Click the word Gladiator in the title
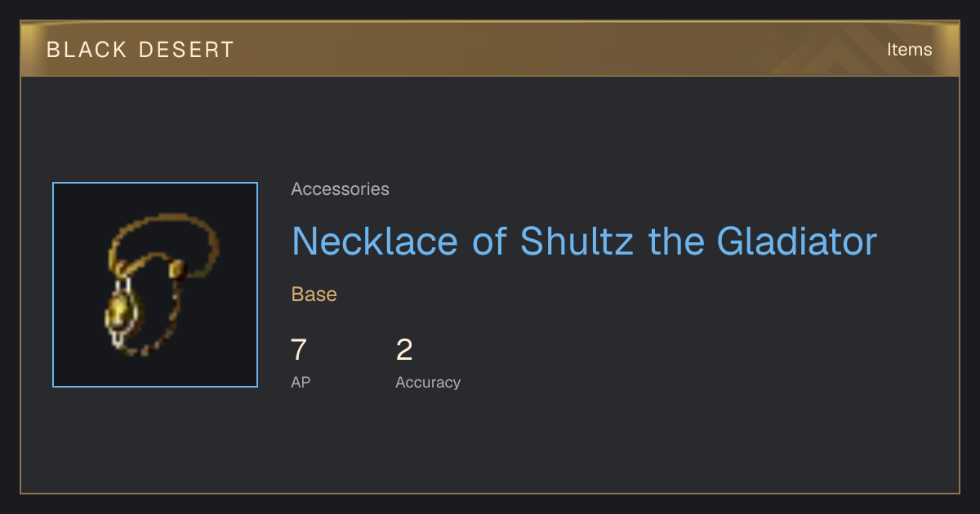Screen dimensions: 980x514 [x=797, y=241]
